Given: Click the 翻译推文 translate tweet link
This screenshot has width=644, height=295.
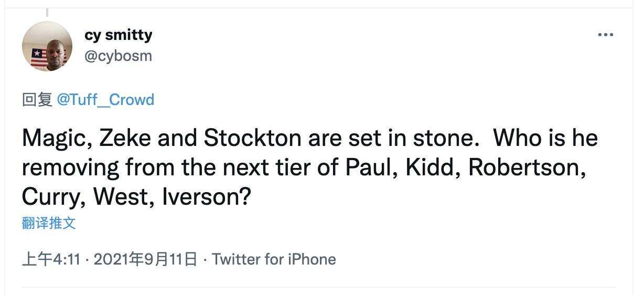Looking at the screenshot, I should tap(49, 223).
